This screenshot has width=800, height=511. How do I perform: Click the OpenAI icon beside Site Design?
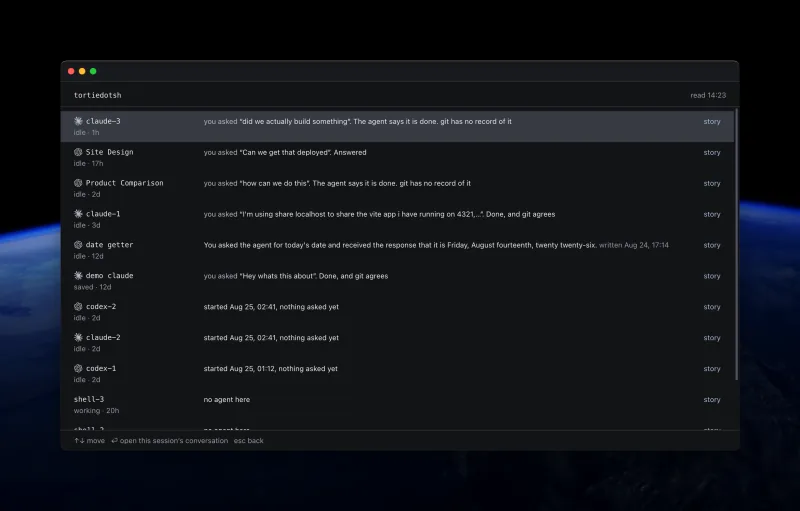pyautogui.click(x=78, y=152)
